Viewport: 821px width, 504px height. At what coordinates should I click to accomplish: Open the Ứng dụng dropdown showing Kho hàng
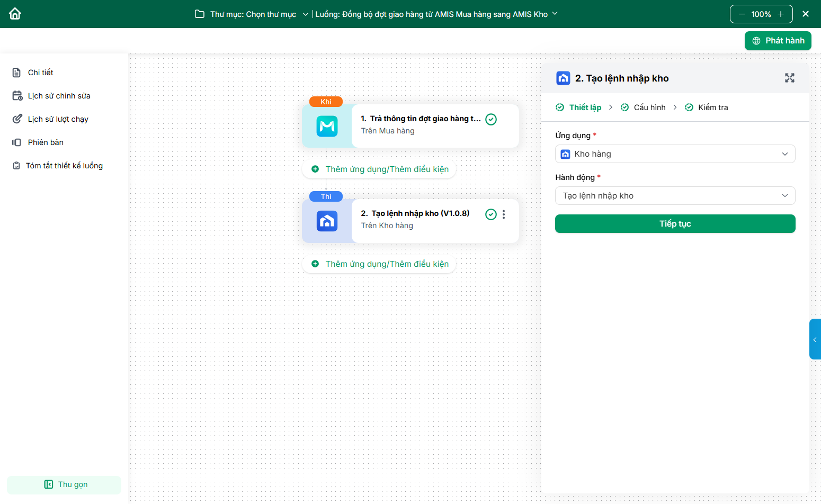675,154
